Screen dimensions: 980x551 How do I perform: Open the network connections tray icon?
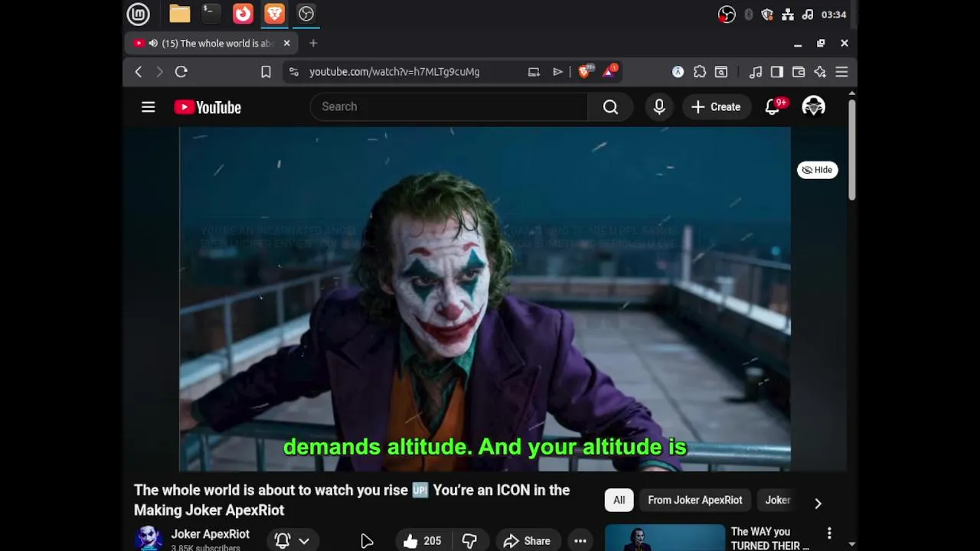tap(788, 15)
